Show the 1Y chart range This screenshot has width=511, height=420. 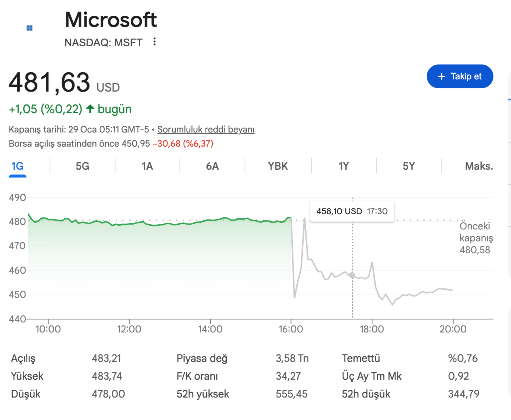pos(344,166)
